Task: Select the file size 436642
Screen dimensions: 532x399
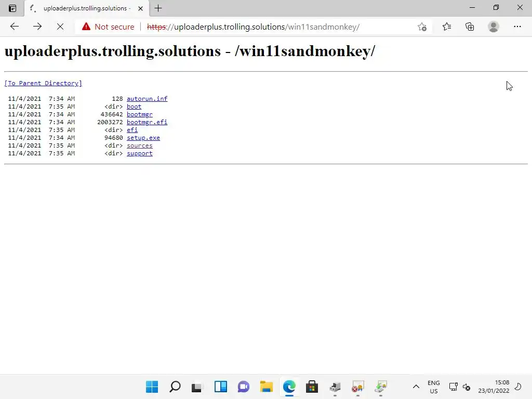Action: [x=112, y=114]
